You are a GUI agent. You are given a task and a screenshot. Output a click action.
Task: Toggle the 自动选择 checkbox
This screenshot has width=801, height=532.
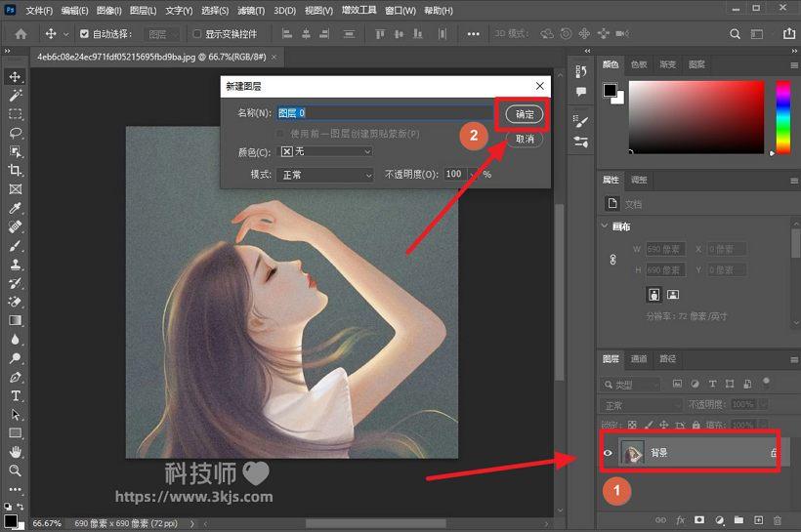(84, 34)
